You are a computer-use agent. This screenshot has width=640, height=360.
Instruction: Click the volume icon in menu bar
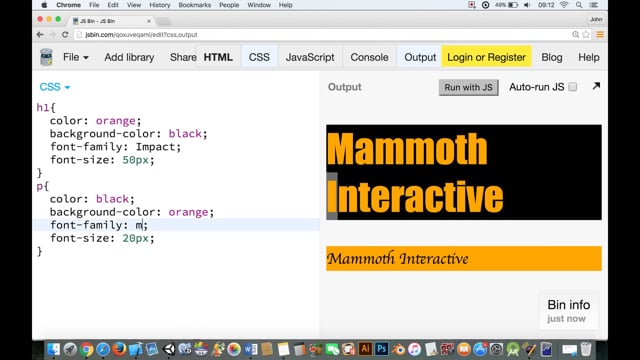tap(527, 5)
